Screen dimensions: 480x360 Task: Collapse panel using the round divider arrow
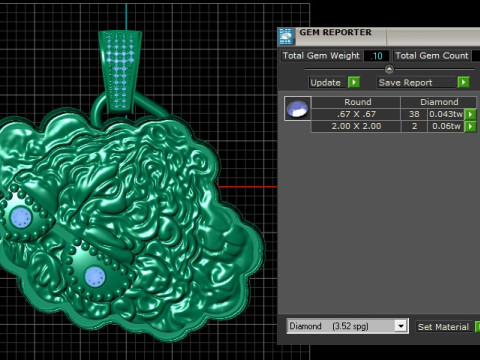(389, 69)
